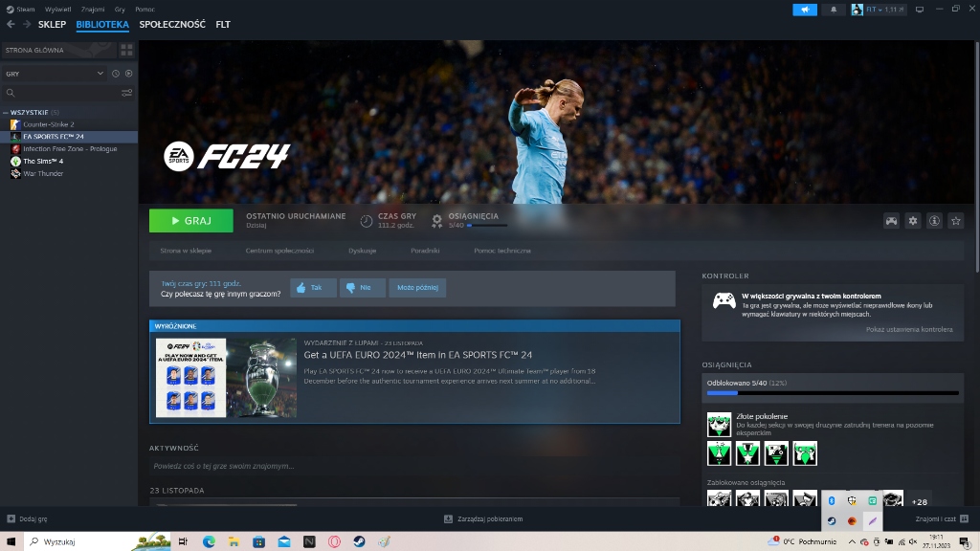Open Steam notifications bell

click(x=834, y=10)
